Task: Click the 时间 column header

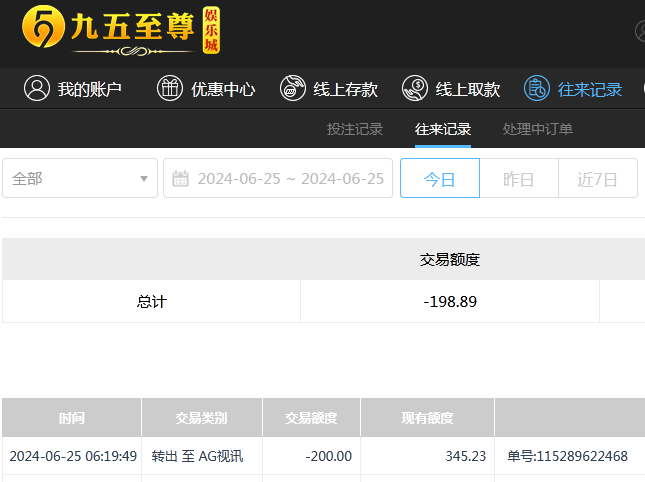Action: tap(72, 417)
